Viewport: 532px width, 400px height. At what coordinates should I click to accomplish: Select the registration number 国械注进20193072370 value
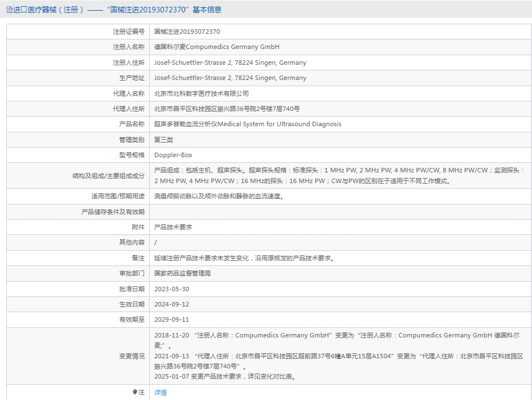187,32
